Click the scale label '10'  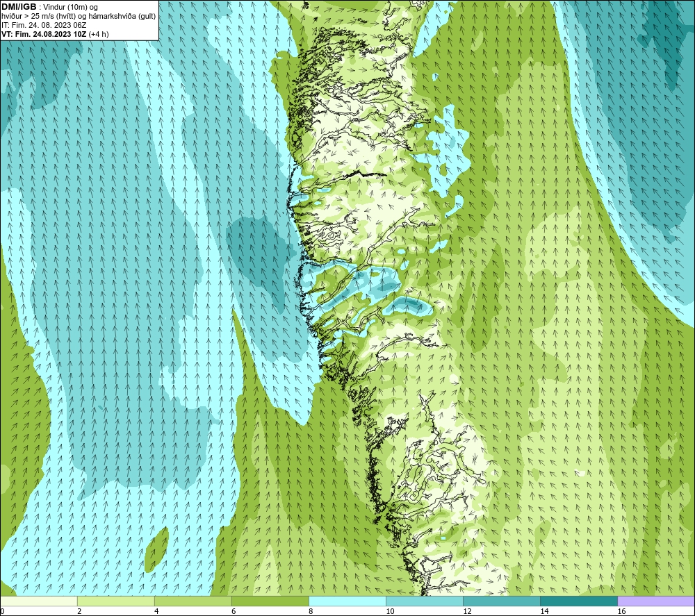pos(390,612)
